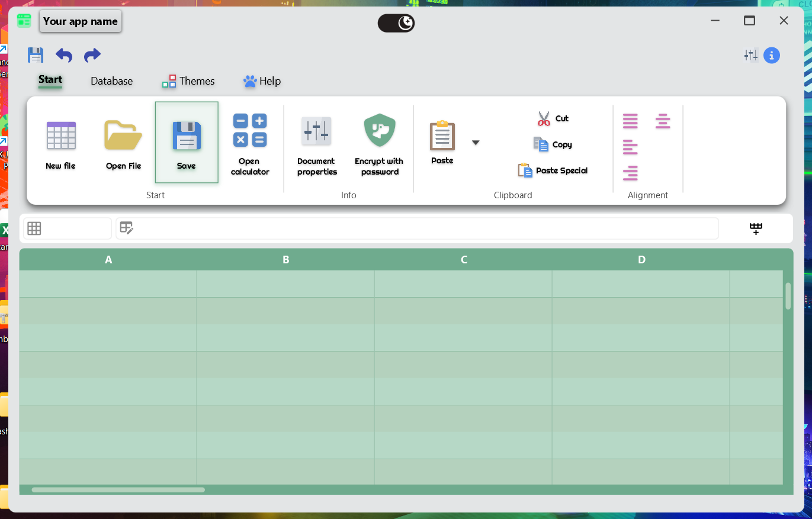This screenshot has width=812, height=519.
Task: Open Document properties in the Info group
Action: point(317,143)
